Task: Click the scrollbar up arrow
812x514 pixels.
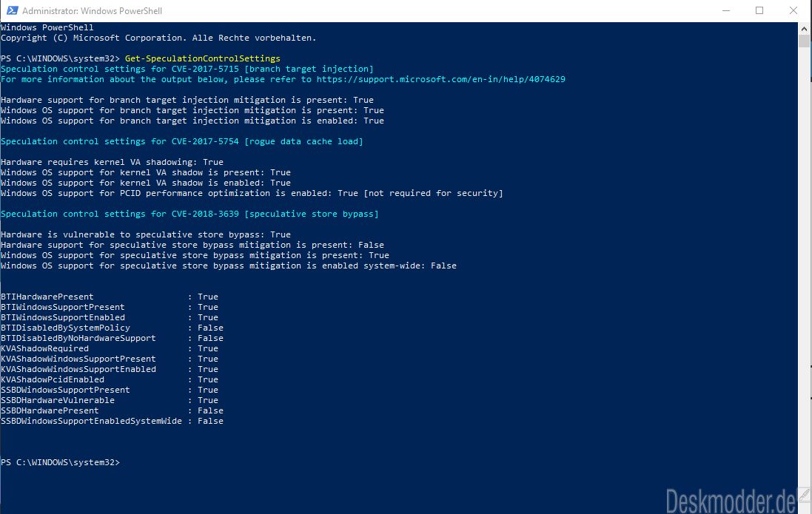Action: point(804,28)
